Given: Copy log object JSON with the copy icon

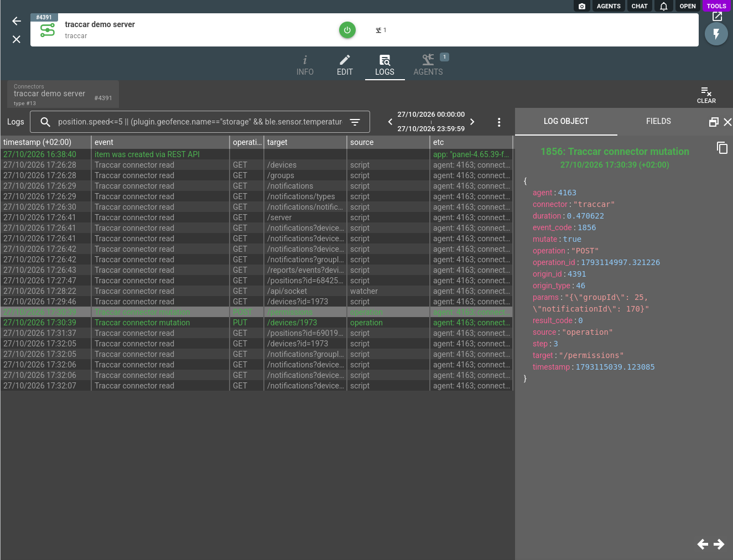Looking at the screenshot, I should (722, 148).
